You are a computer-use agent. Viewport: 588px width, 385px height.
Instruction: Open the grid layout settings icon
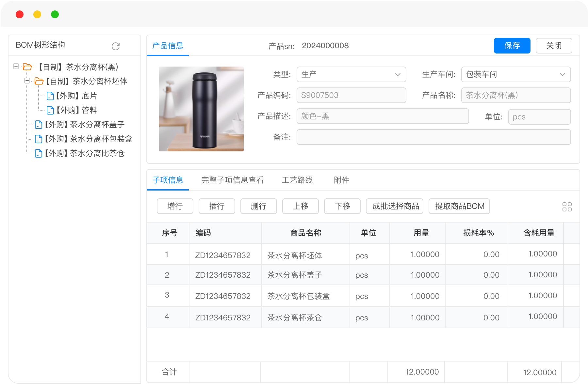pyautogui.click(x=567, y=207)
